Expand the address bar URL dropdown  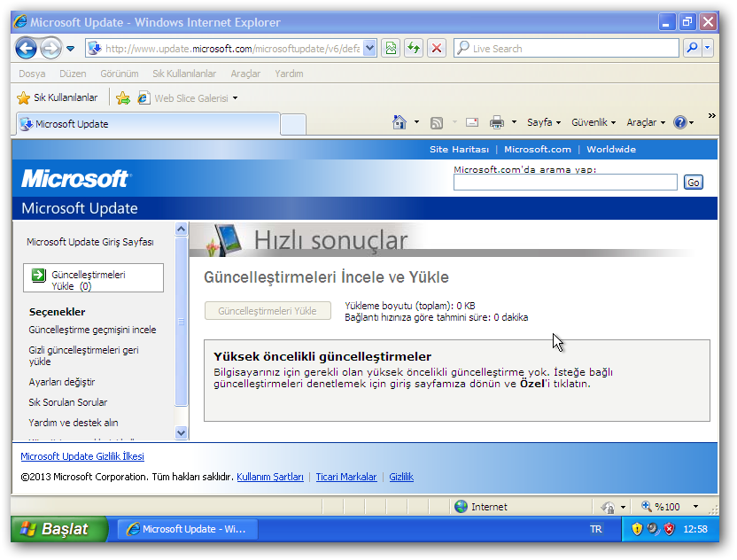point(369,49)
